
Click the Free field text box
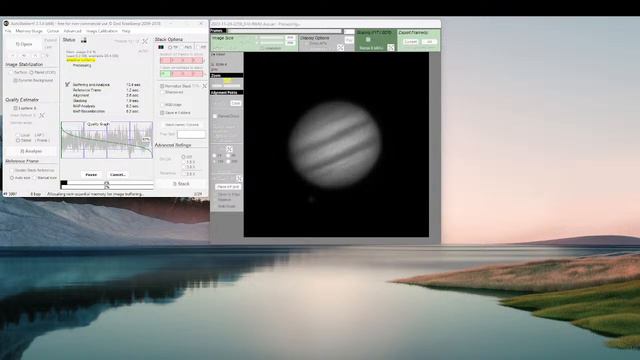[x=191, y=134]
